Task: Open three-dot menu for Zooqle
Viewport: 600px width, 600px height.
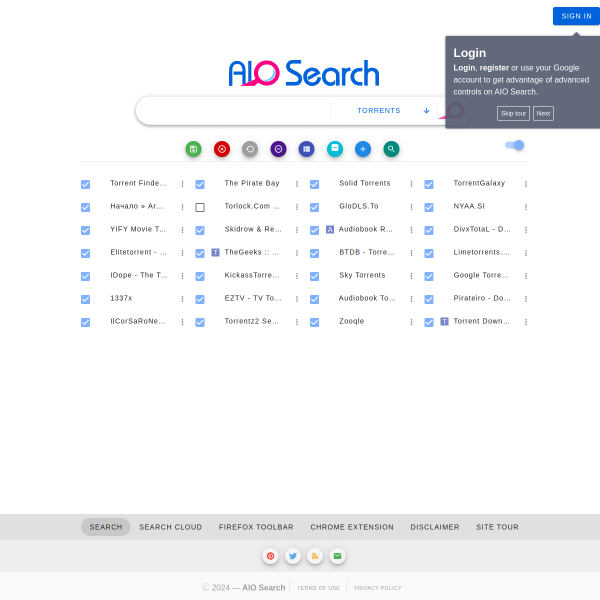Action: tap(411, 322)
